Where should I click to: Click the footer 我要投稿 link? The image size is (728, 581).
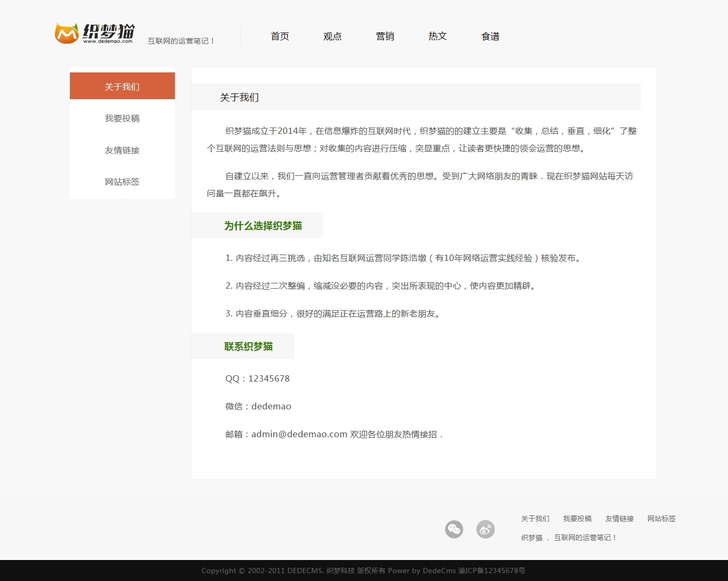tap(577, 519)
